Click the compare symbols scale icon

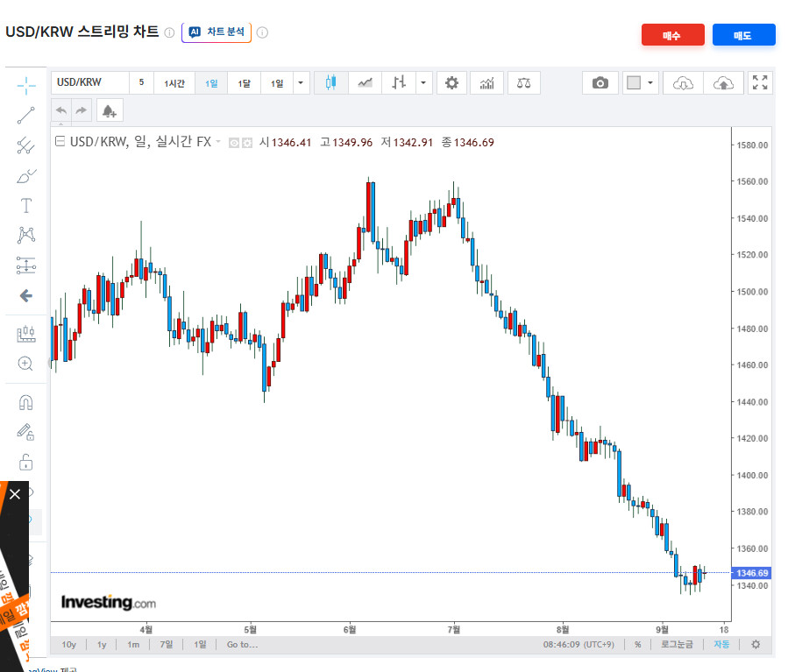(523, 83)
